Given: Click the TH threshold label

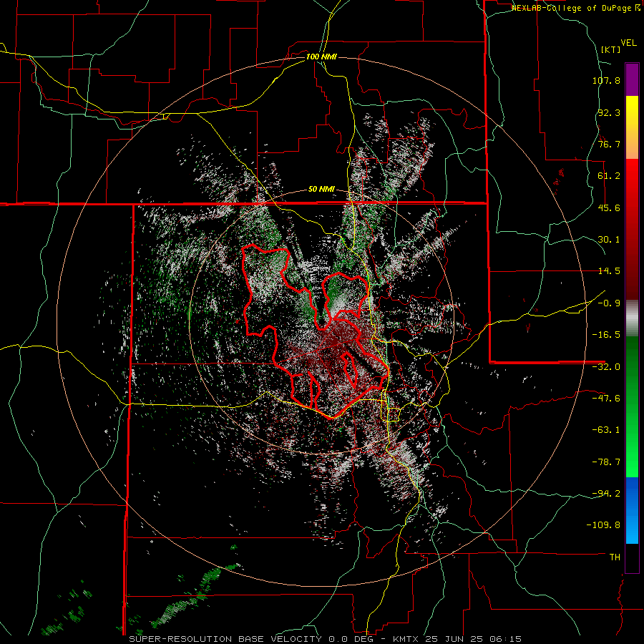Looking at the screenshot, I should click(615, 557).
